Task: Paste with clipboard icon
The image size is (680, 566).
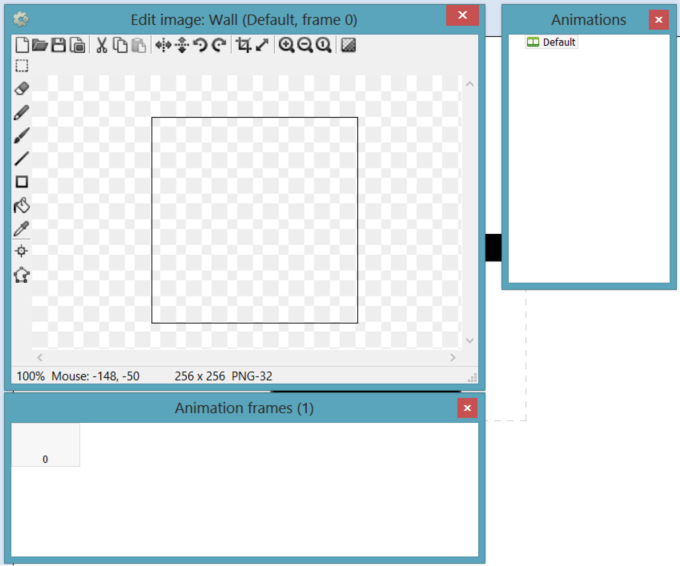Action: [x=139, y=45]
